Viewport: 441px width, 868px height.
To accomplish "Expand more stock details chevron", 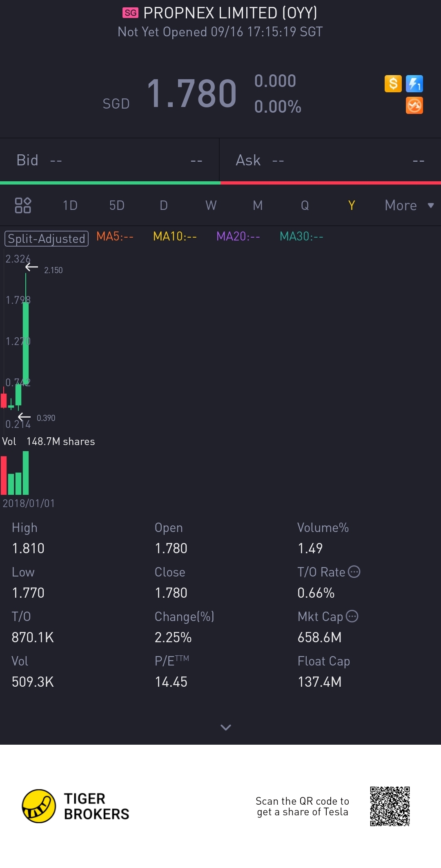I will 225,727.
